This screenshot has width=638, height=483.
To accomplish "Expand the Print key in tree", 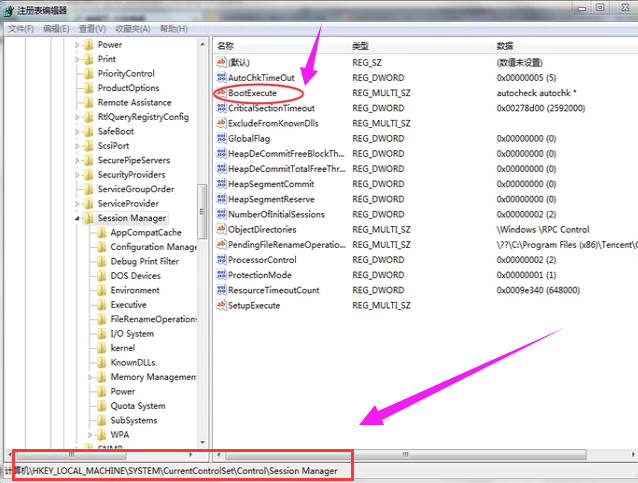I will (x=77, y=59).
